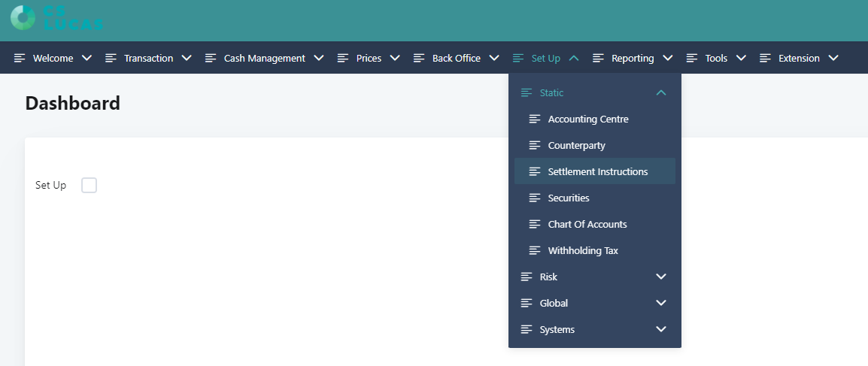This screenshot has height=366, width=868.
Task: Click the lines icon beside Back Office
Action: (x=420, y=58)
